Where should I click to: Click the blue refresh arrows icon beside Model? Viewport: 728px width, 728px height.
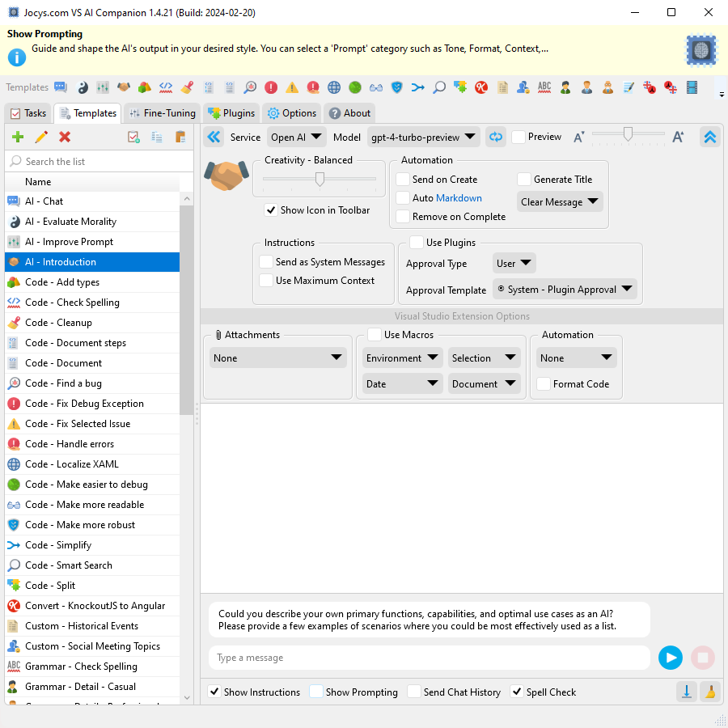click(496, 137)
